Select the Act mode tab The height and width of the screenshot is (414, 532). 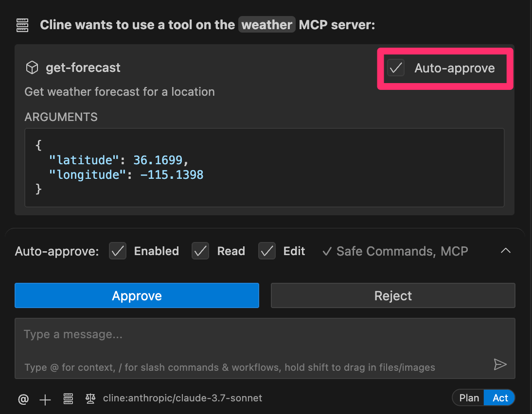point(499,397)
